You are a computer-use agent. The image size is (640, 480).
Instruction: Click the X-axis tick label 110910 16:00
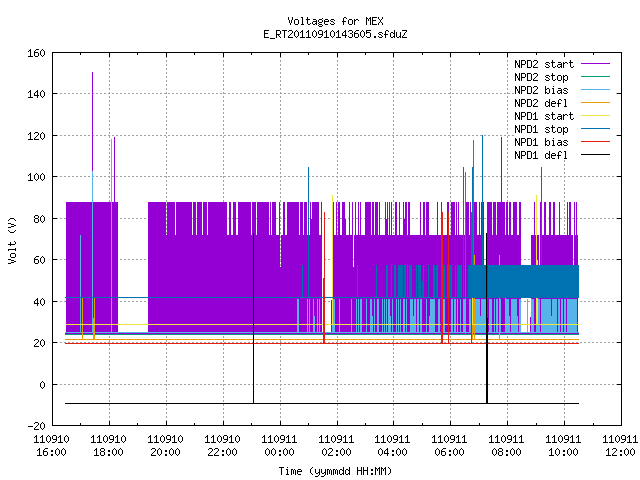click(x=51, y=446)
